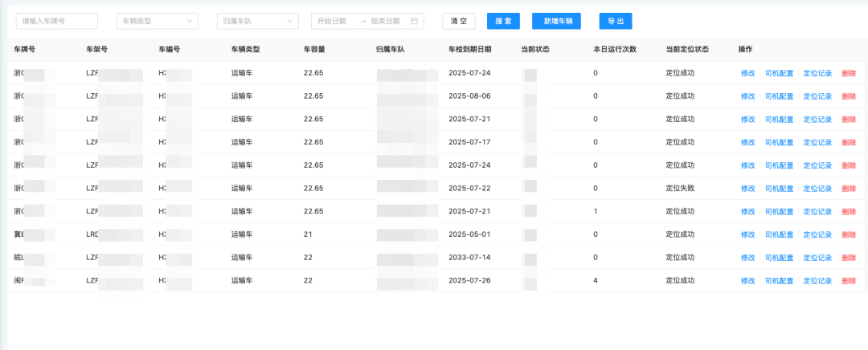Viewport: 868px width, 350px height.
Task: Expand the 车辆类型 dropdown
Action: (x=157, y=21)
